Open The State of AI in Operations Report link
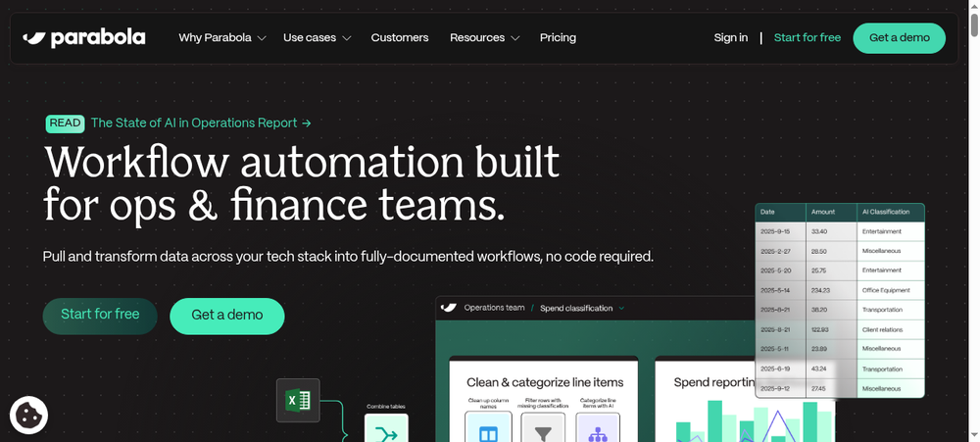The width and height of the screenshot is (980, 442). pyautogui.click(x=201, y=123)
